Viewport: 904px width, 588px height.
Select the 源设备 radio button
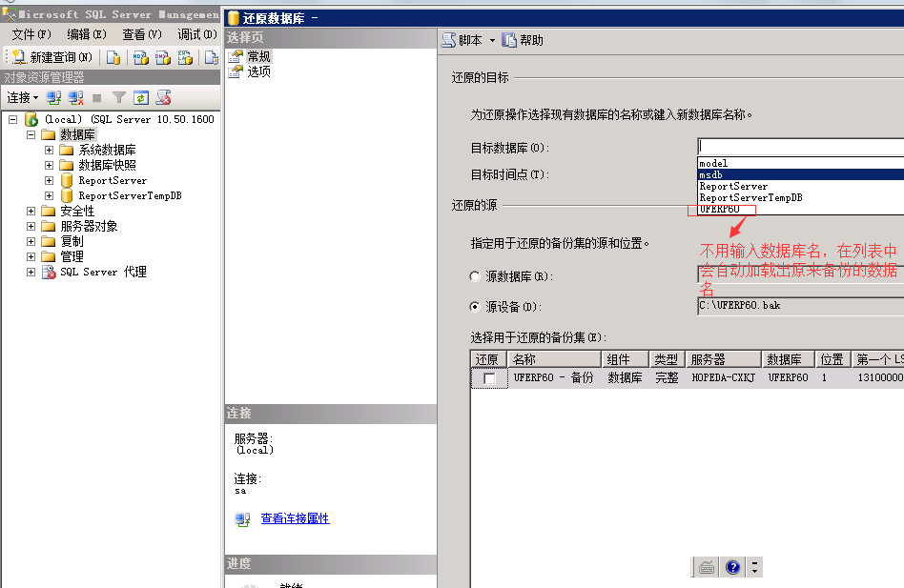pyautogui.click(x=475, y=307)
